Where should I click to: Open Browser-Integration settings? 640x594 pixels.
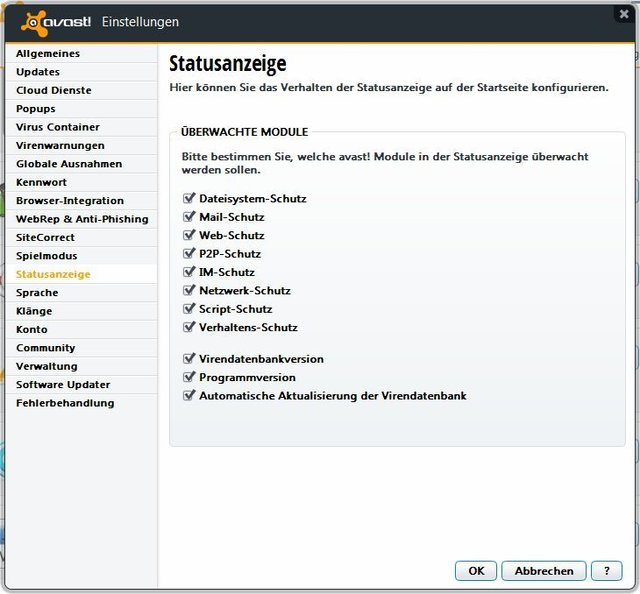(81, 200)
